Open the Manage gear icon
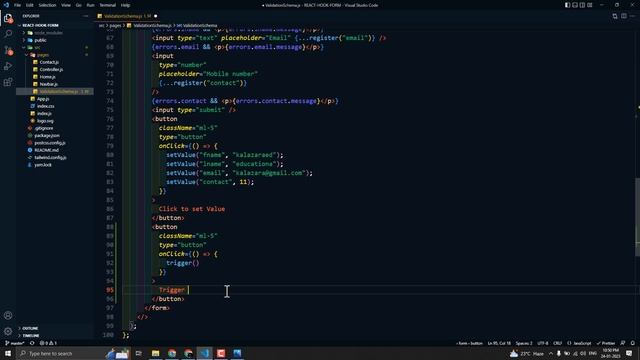Screen dimensions: 640x360 (x=8, y=331)
